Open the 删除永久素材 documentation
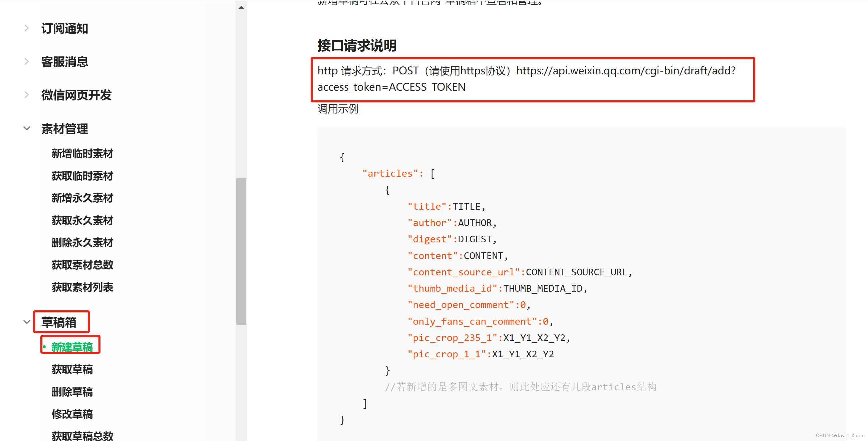This screenshot has height=441, width=868. pos(82,242)
